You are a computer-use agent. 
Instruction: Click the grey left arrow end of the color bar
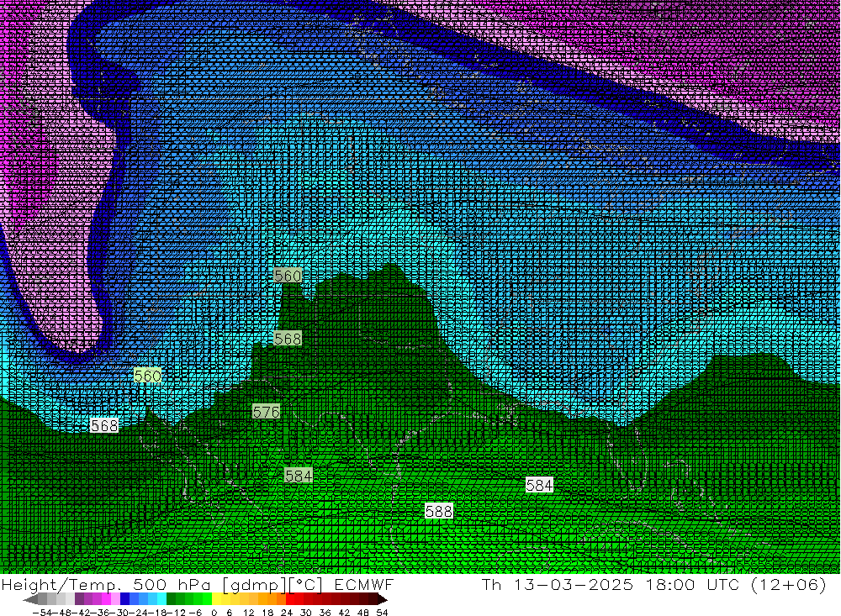pos(30,599)
